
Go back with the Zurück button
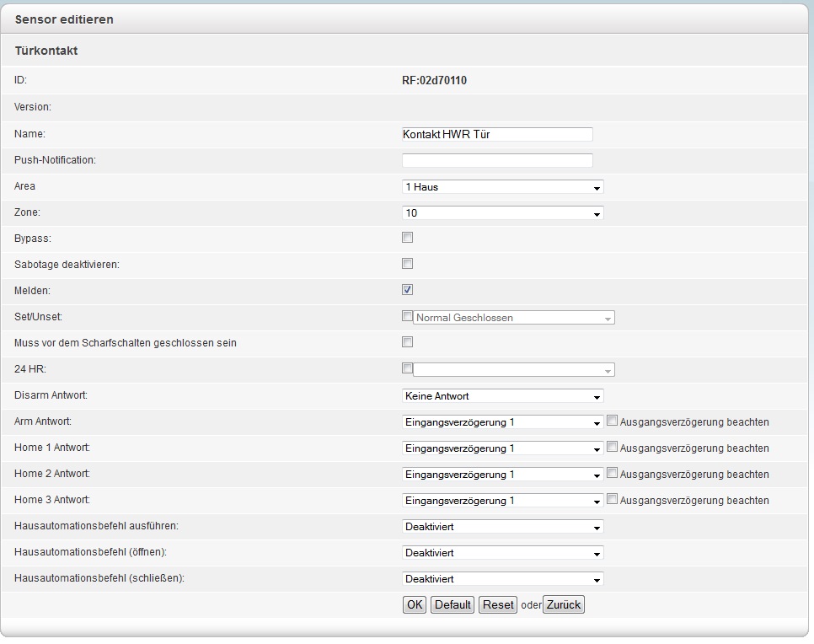point(564,605)
